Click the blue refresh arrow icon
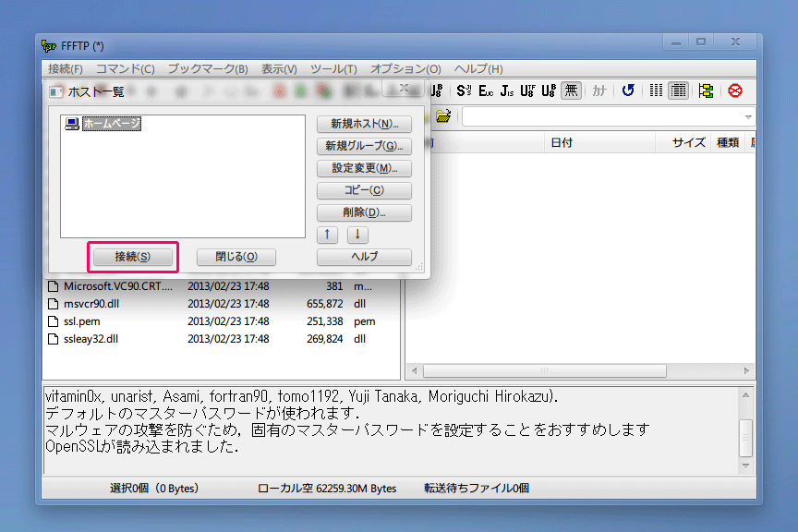798x532 pixels. 628,91
